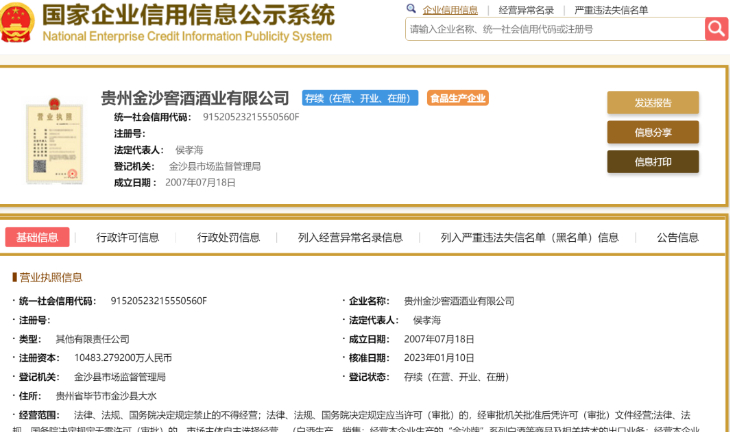This screenshot has width=730, height=432.
Task: Open the business license thumbnail image
Action: point(54,141)
